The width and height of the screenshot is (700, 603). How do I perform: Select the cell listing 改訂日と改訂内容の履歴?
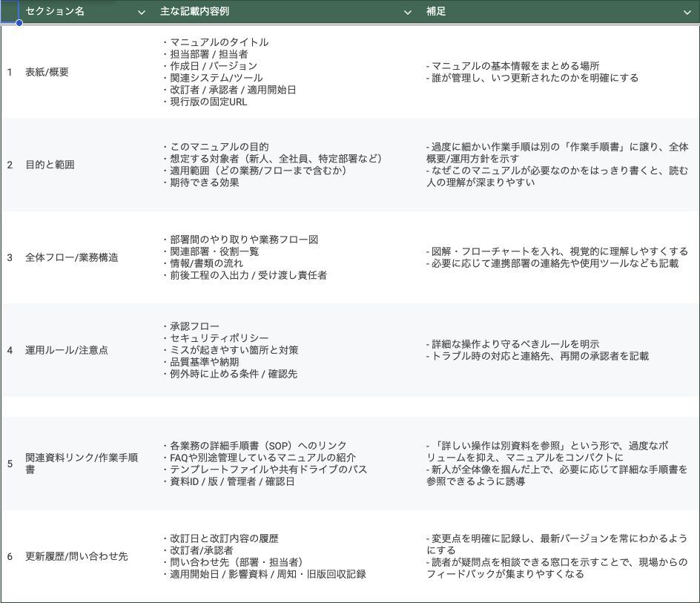[287, 556]
